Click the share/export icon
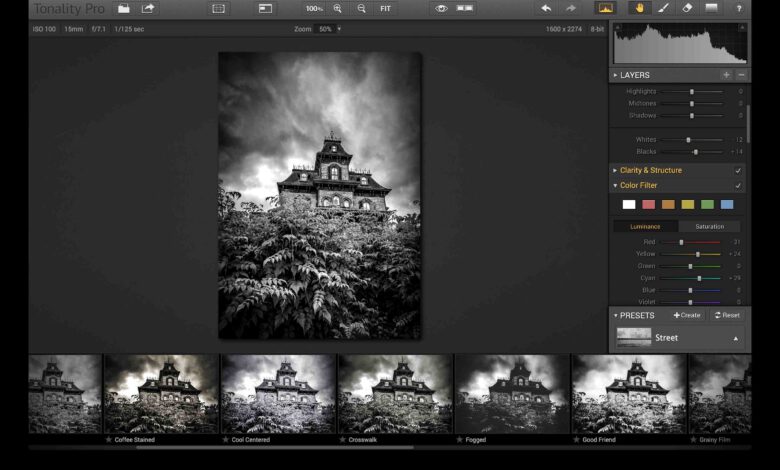This screenshot has width=780, height=470. coord(148,8)
